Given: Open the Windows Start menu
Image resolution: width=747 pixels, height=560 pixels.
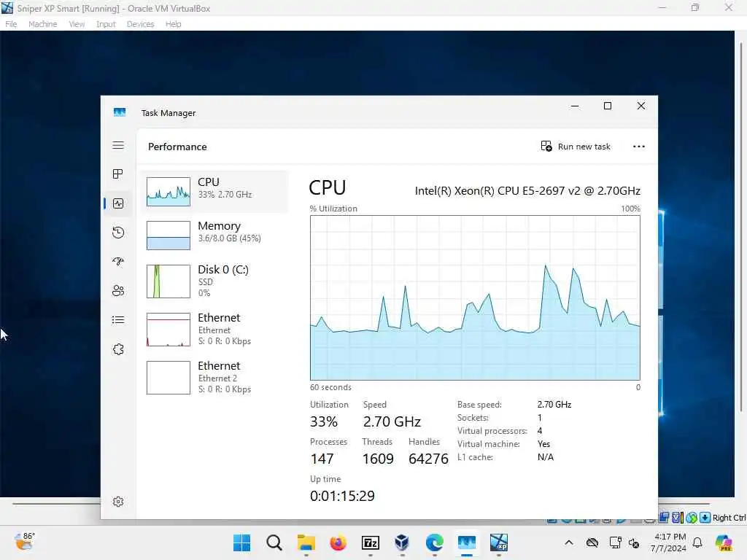Looking at the screenshot, I should pos(242,542).
